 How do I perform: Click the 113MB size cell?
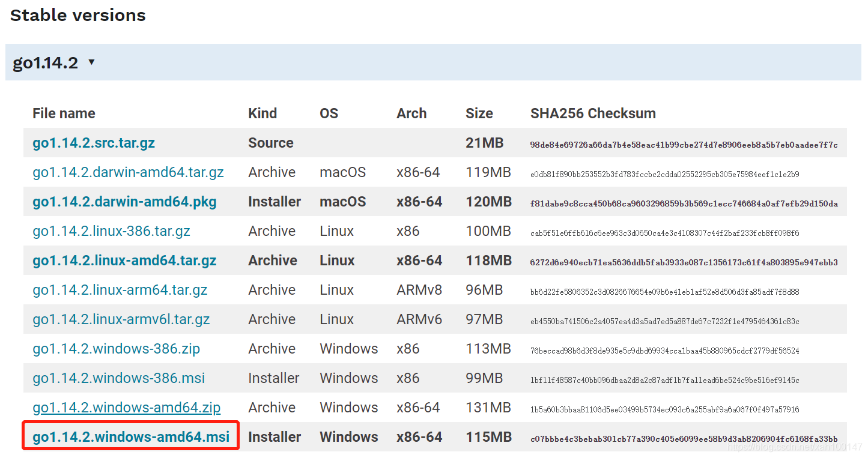488,349
